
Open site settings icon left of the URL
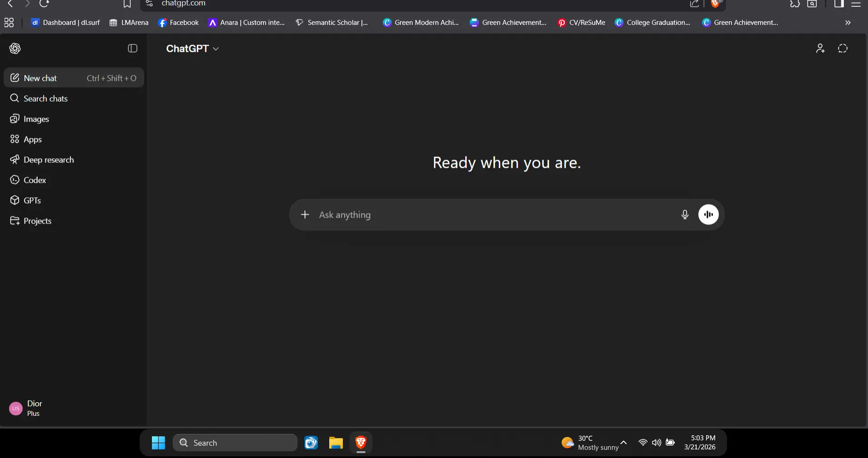149,4
